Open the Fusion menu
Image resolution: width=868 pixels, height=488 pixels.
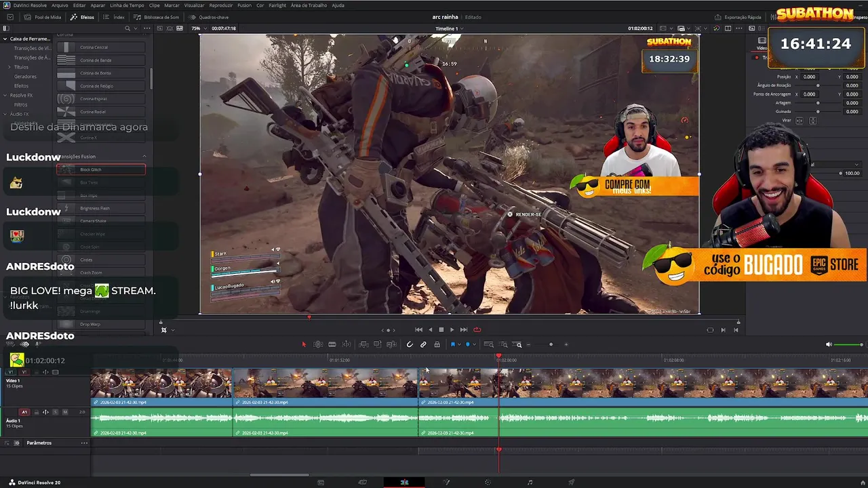click(x=244, y=5)
